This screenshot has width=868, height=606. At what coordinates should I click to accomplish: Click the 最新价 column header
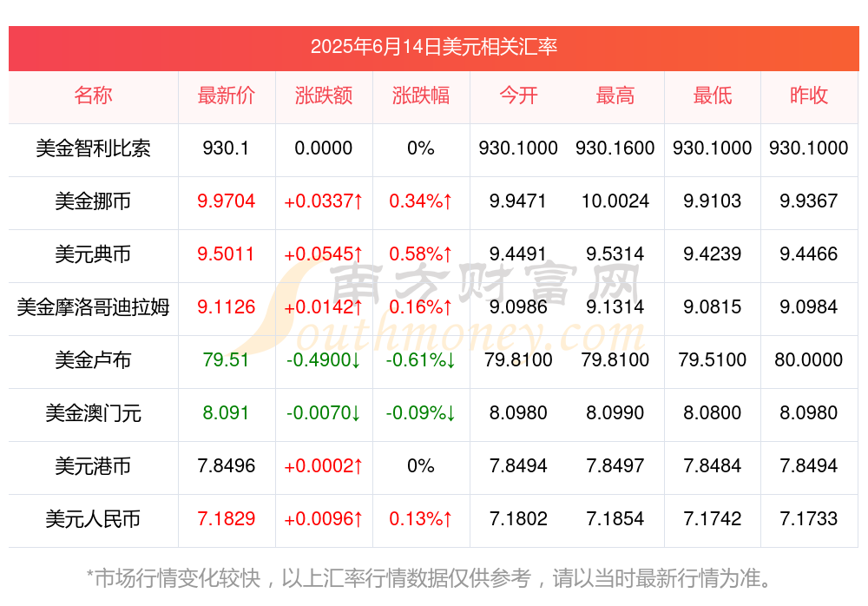[x=226, y=96]
